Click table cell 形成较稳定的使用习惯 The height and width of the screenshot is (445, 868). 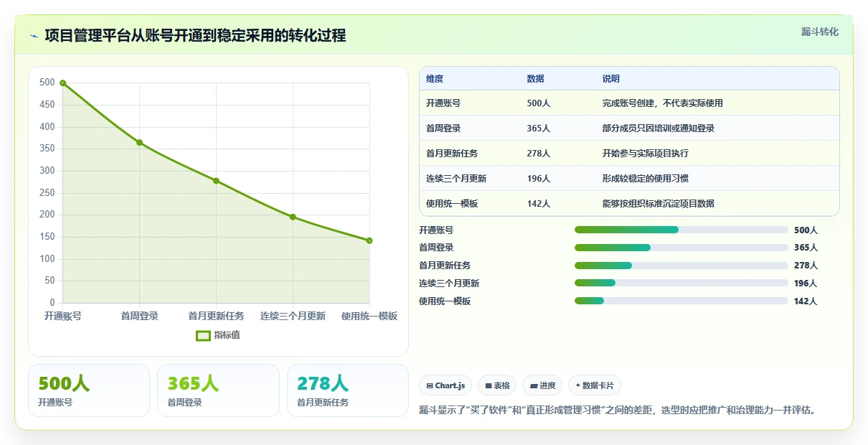point(646,179)
